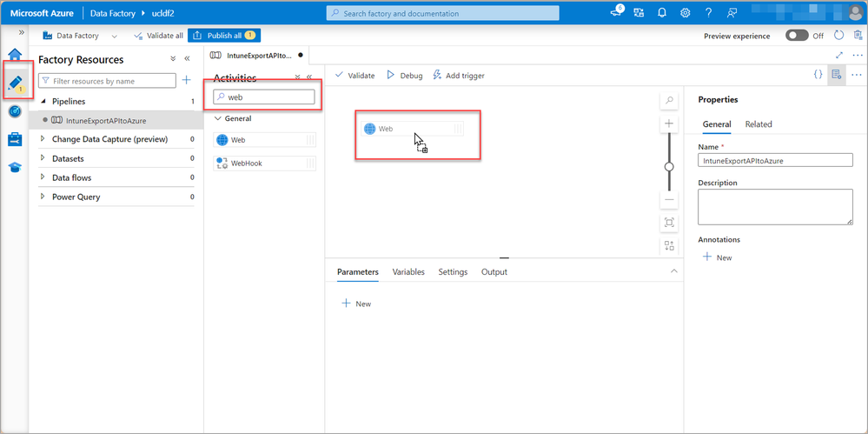Viewport: 868px width, 434px height.
Task: Expand the editor to full screen
Action: tap(840, 55)
